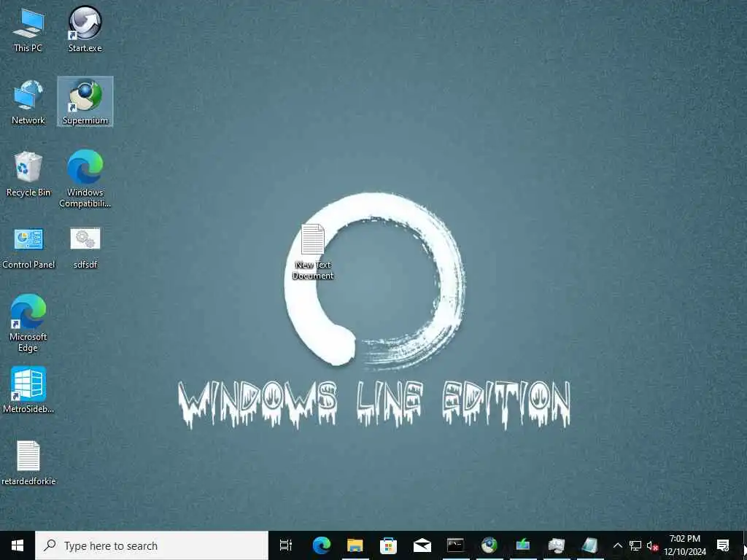Select New Text Document on desktop
Image resolution: width=747 pixels, height=560 pixels.
tap(313, 252)
